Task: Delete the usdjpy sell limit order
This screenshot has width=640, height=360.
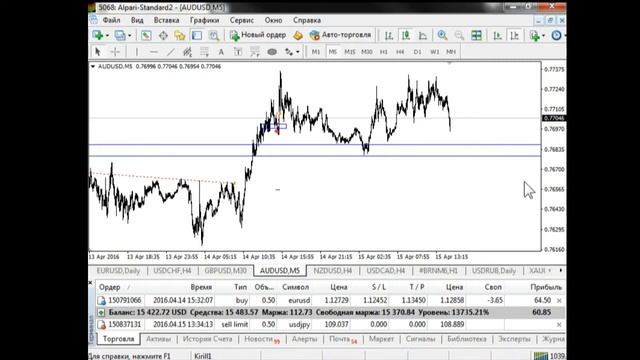Action: coord(559,325)
